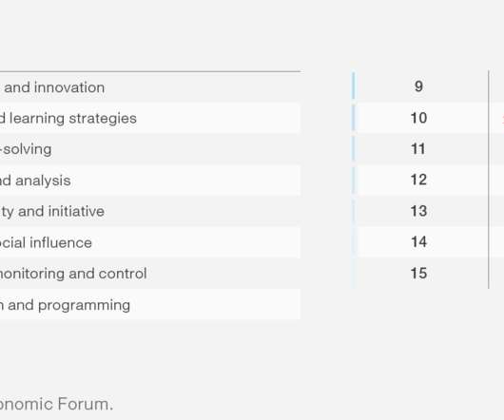Select rank number 10
The width and height of the screenshot is (504, 420).
pos(418,118)
